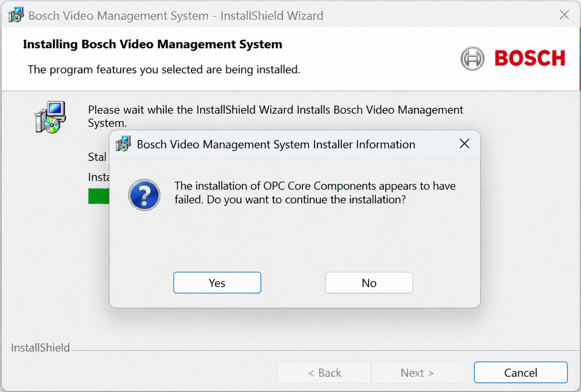Image resolution: width=581 pixels, height=392 pixels.
Task: Click the disabled Next button
Action: pyautogui.click(x=417, y=372)
